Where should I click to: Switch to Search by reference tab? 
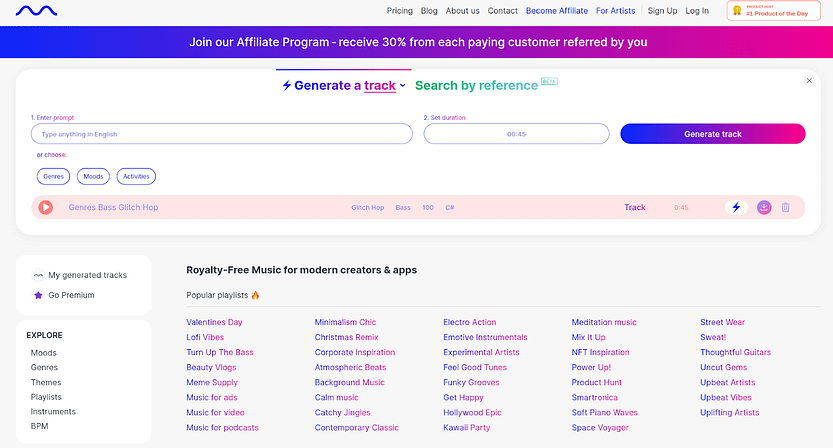pos(476,86)
